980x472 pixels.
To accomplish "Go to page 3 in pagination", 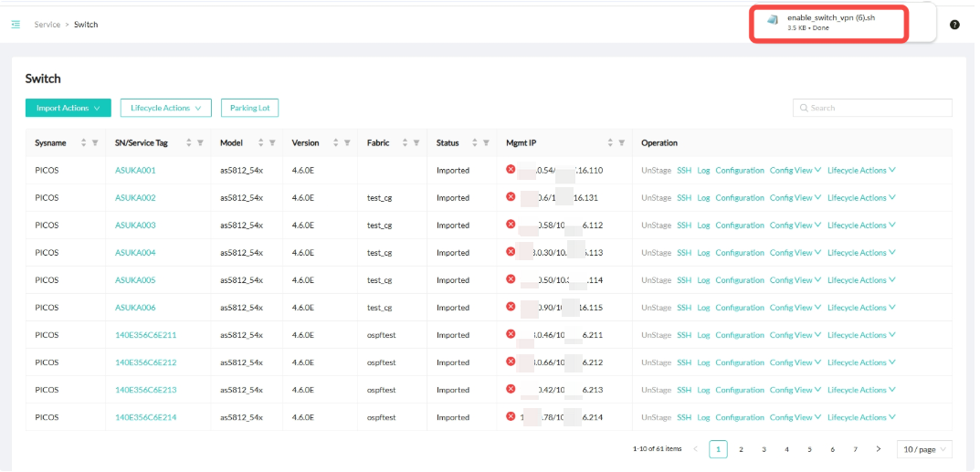I will click(x=764, y=449).
